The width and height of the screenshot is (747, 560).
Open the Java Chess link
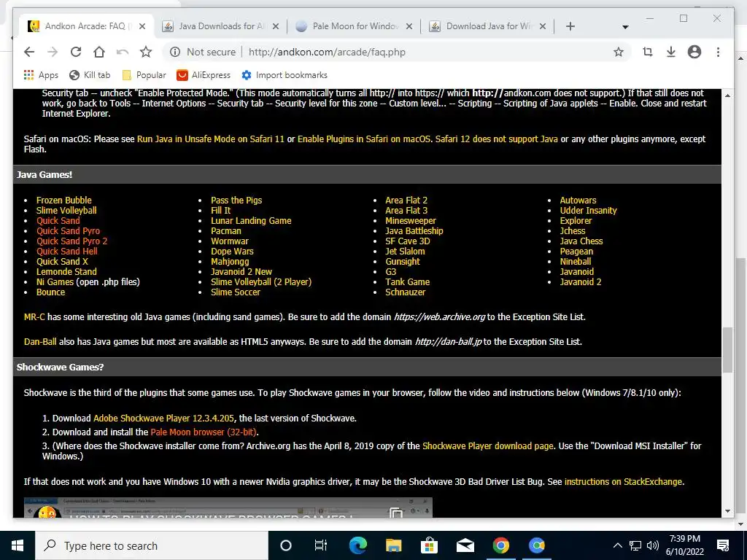tap(581, 241)
